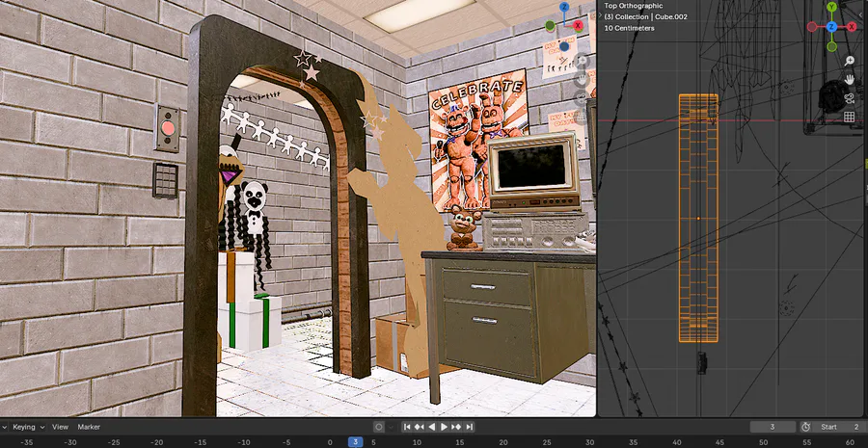Click the negative Y gizmo circle in wireframe viewport

pos(831,46)
